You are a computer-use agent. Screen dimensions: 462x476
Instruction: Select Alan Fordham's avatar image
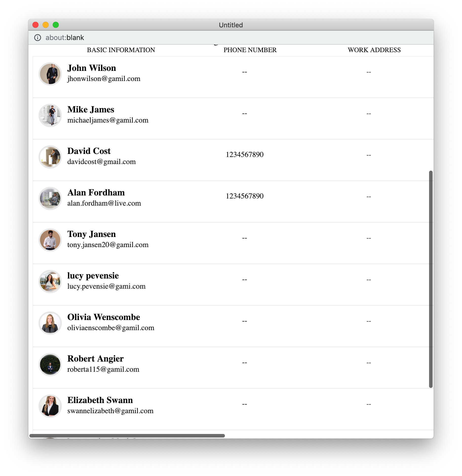(50, 199)
